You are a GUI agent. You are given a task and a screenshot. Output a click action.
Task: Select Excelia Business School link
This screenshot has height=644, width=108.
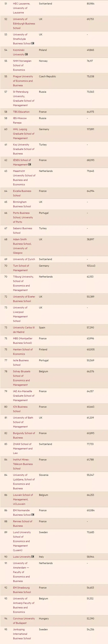click(x=22, y=193)
